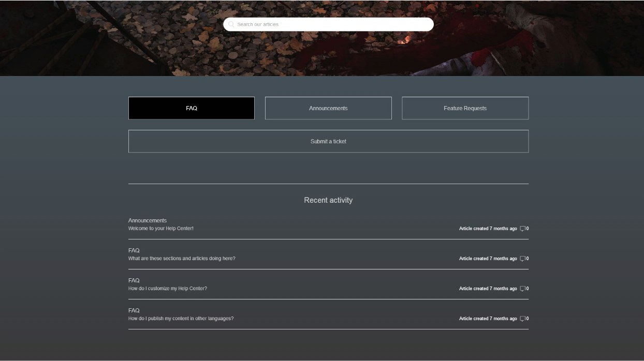Click the Recent activity heading
This screenshot has width=644, height=361.
pyautogui.click(x=328, y=200)
